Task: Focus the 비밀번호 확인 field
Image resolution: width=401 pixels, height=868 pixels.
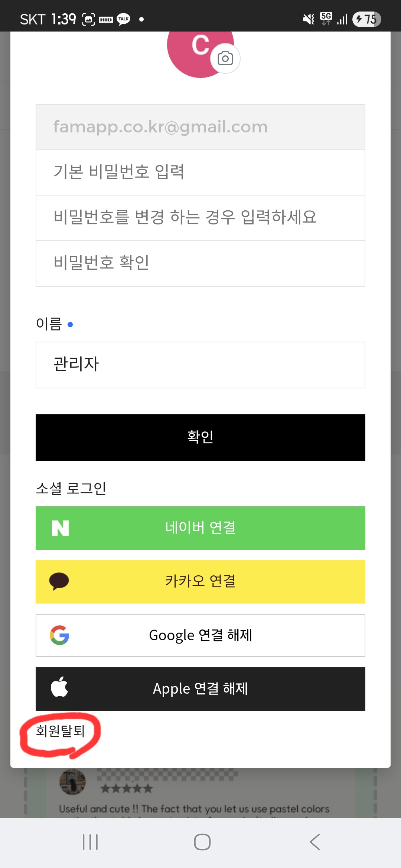Action: click(200, 263)
